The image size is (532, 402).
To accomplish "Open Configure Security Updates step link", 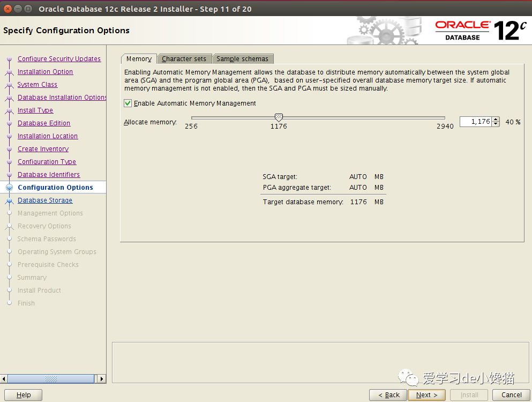I will (59, 59).
